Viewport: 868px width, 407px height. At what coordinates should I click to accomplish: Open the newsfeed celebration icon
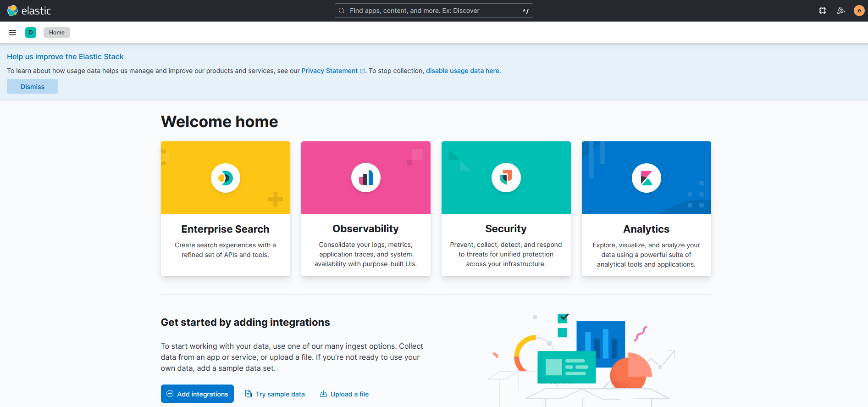[841, 11]
